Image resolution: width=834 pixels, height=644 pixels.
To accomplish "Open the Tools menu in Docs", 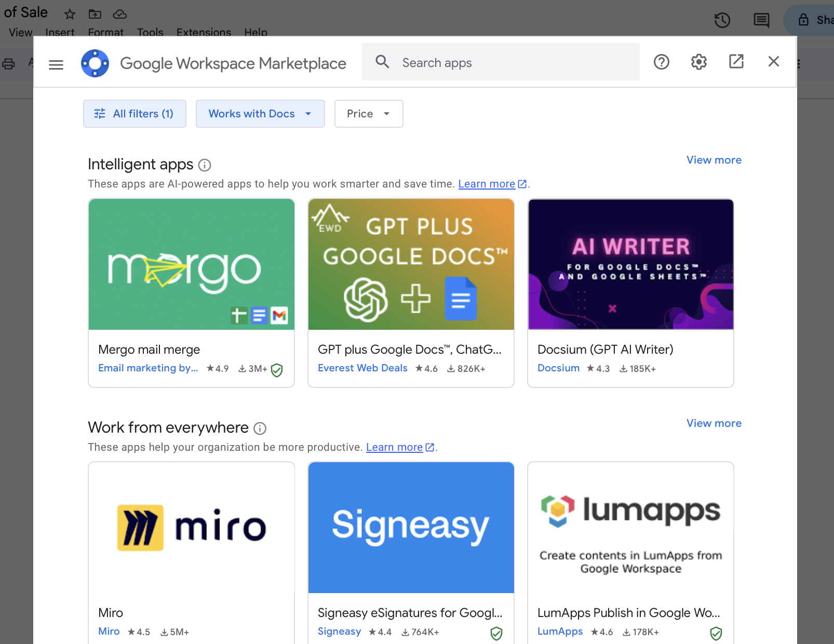I will [x=150, y=32].
